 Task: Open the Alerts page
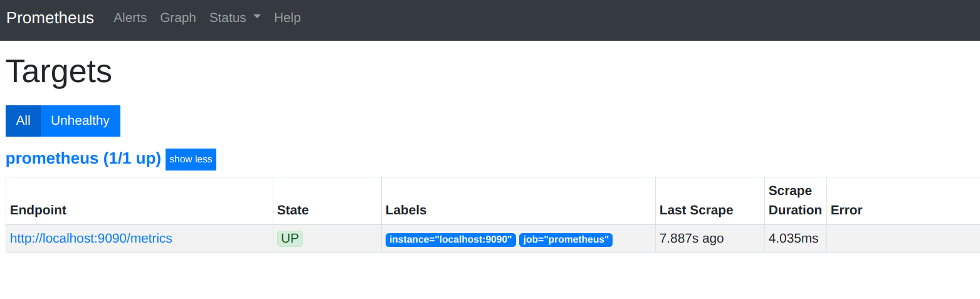(130, 18)
